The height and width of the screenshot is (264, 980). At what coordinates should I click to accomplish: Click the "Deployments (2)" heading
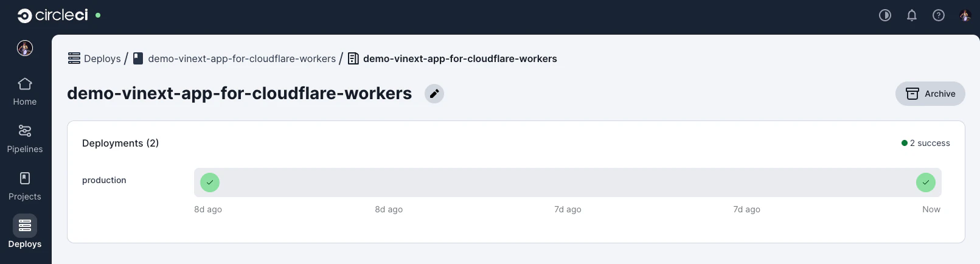[120, 143]
